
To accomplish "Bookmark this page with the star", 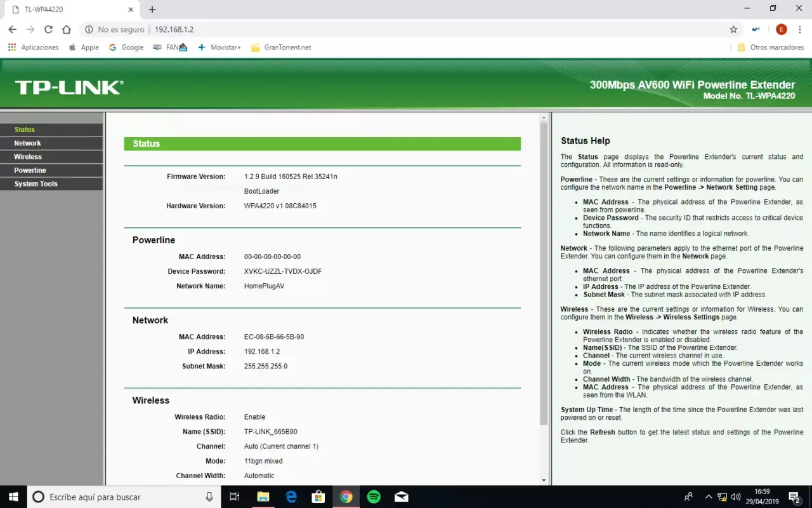I will click(x=733, y=29).
